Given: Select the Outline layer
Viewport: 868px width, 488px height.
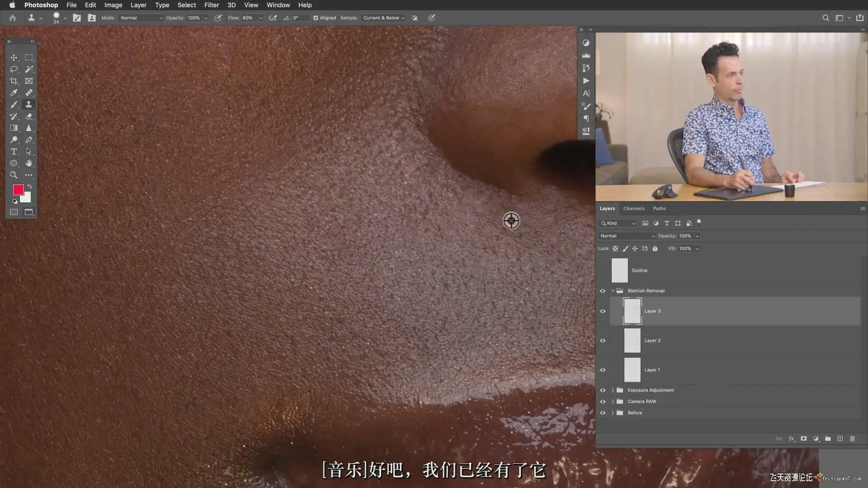Looking at the screenshot, I should click(639, 270).
